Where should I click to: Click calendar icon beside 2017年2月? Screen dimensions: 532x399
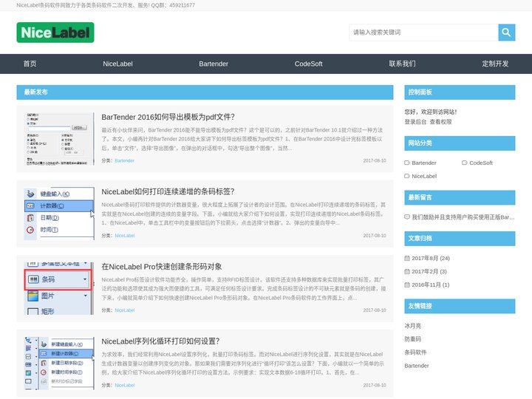(x=407, y=271)
